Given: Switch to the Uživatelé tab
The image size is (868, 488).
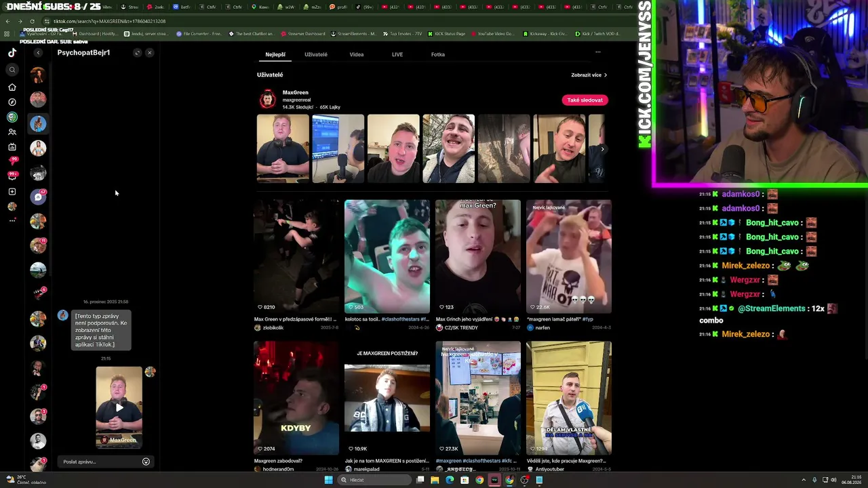Looking at the screenshot, I should (x=316, y=54).
